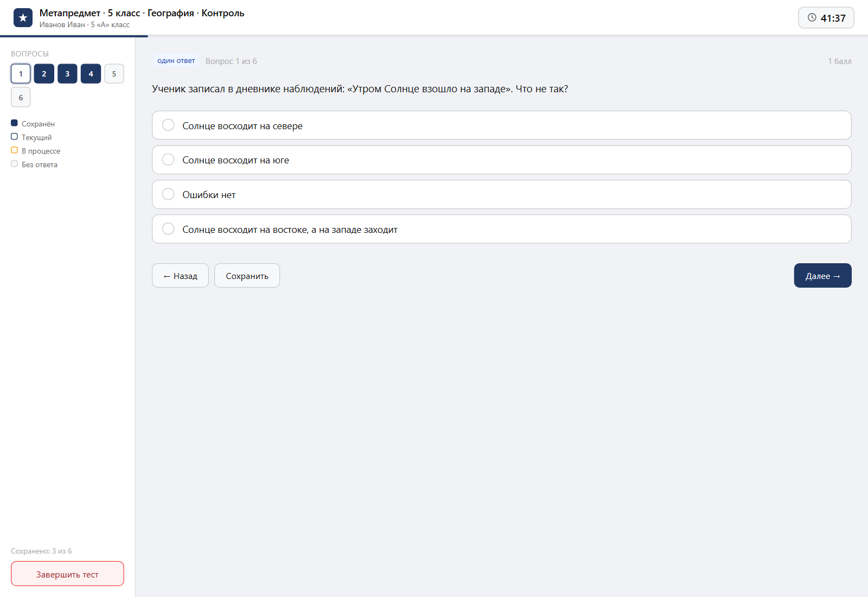Image resolution: width=868 pixels, height=597 pixels.
Task: Click the test title 'Метапредмет · 5 класс · География · Контроль'
Action: 142,13
